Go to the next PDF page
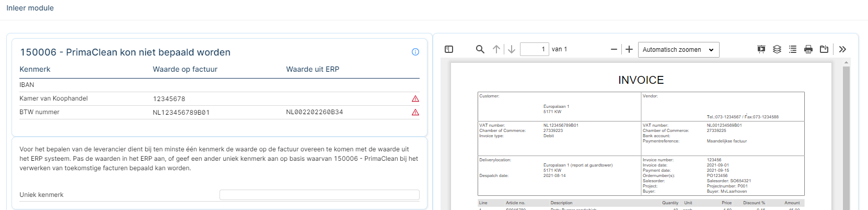This screenshot has height=210, width=868. point(512,49)
